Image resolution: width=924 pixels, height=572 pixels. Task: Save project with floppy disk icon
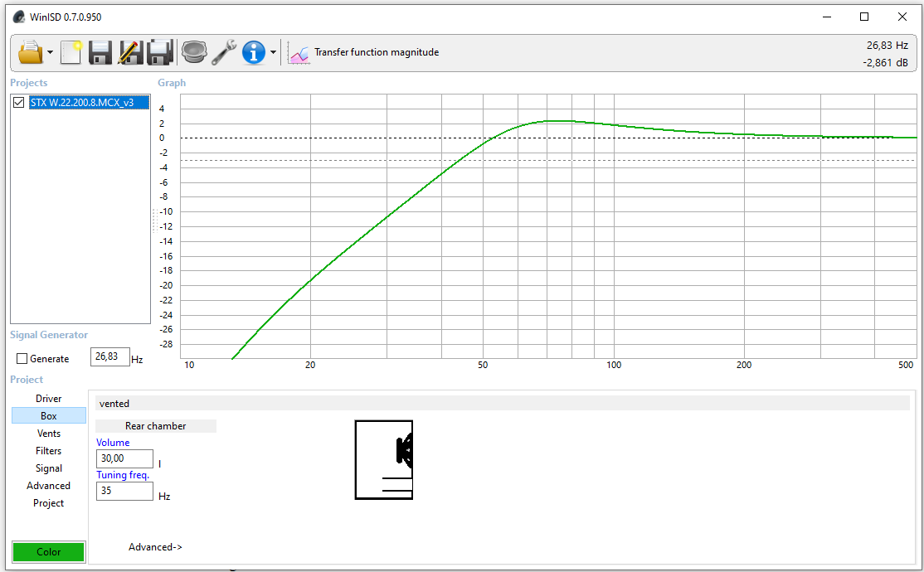click(100, 52)
